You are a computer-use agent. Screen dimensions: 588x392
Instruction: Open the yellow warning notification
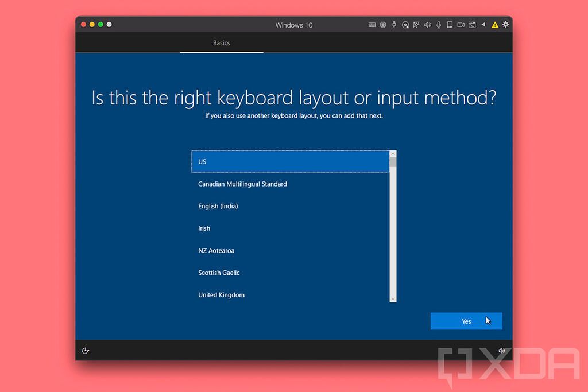click(494, 25)
